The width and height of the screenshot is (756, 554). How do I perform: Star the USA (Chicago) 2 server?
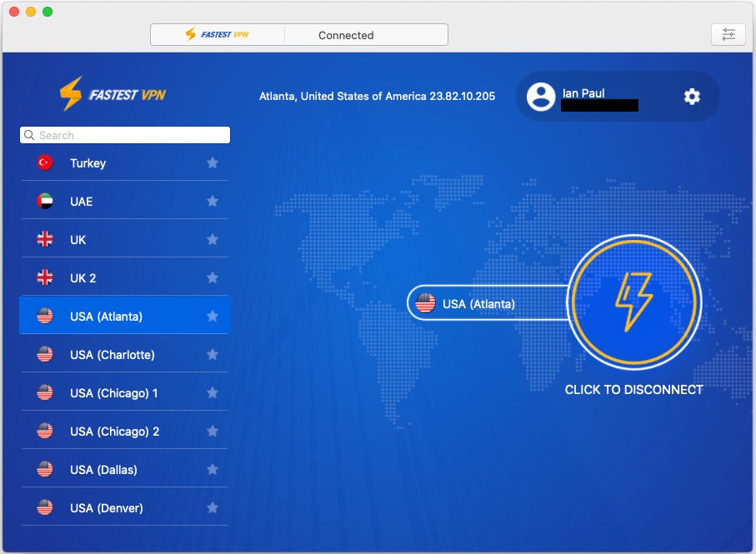[213, 432]
